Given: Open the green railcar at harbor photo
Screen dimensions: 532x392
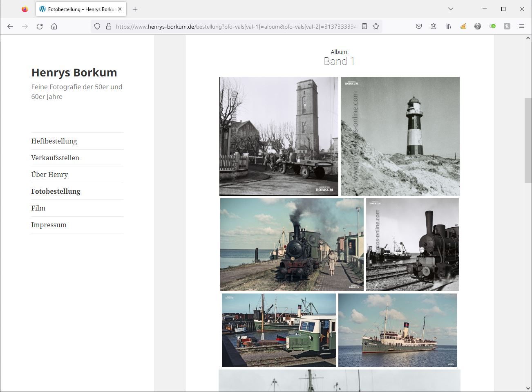Looking at the screenshot, I should pyautogui.click(x=279, y=330).
